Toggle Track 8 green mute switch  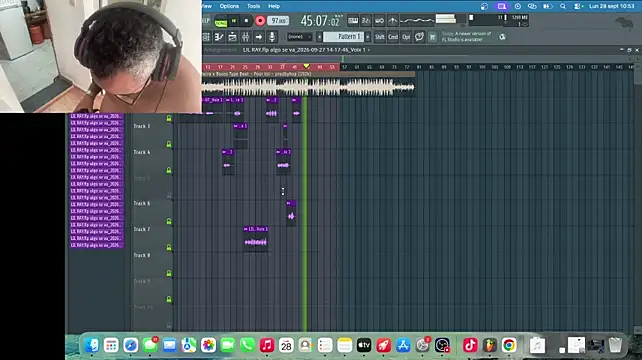pyautogui.click(x=169, y=273)
